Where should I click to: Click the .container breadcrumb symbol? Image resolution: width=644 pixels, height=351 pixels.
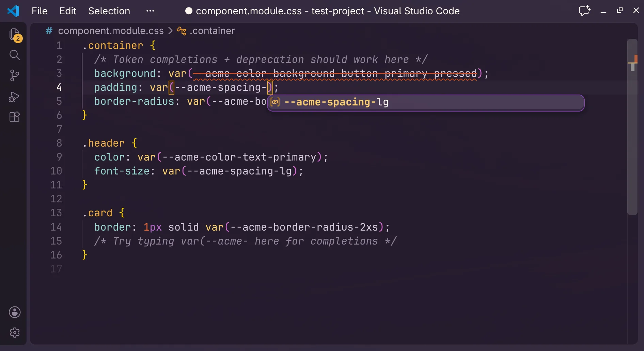coord(212,31)
